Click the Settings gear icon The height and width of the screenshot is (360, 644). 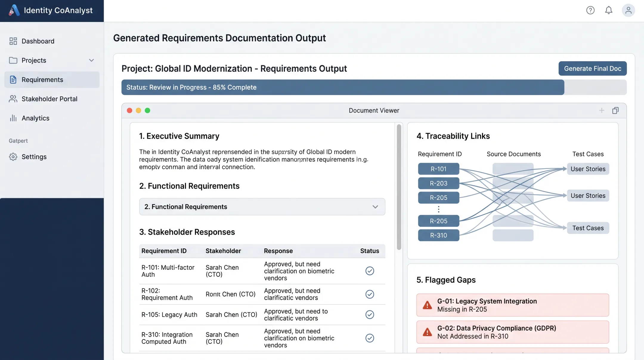[13, 157]
